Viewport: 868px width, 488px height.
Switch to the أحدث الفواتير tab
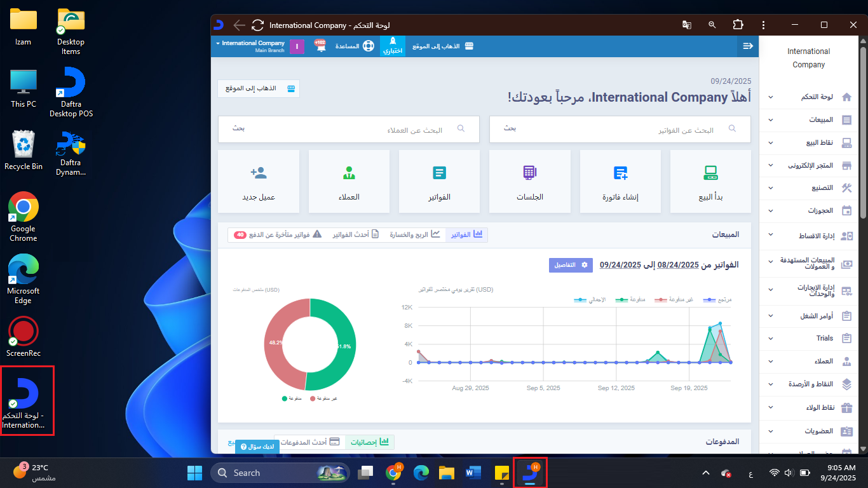[356, 234]
